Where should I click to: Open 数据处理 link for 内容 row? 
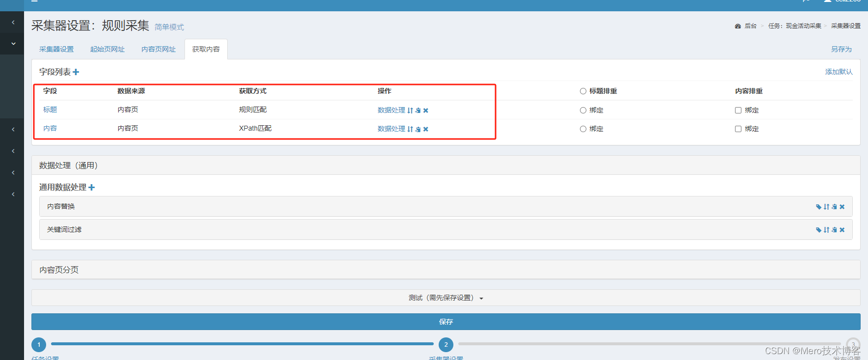pyautogui.click(x=392, y=129)
